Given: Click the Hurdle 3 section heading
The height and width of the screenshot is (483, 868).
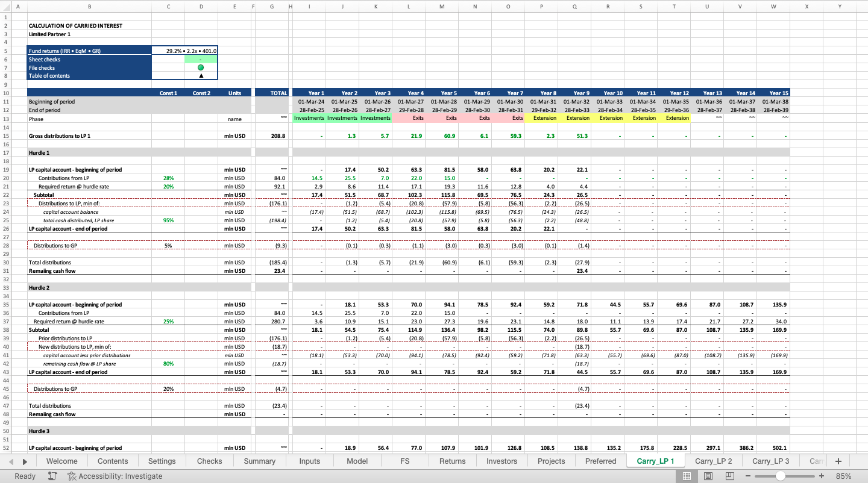Looking at the screenshot, I should point(39,431).
